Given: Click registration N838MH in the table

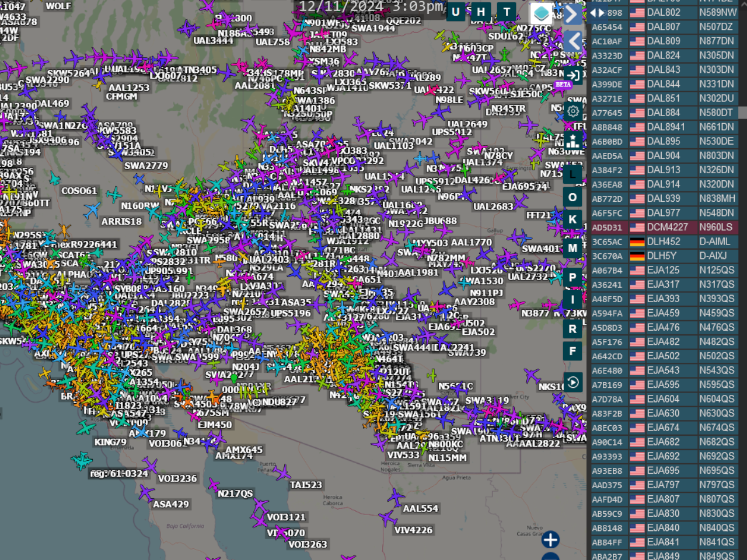Looking at the screenshot, I should pos(717,198).
